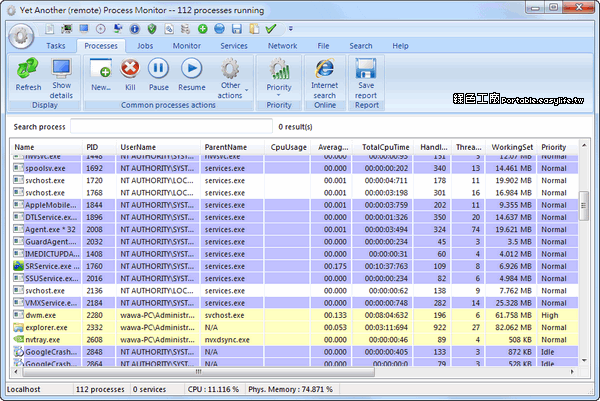Click the horizontal scrollbar right arrow

click(572, 372)
